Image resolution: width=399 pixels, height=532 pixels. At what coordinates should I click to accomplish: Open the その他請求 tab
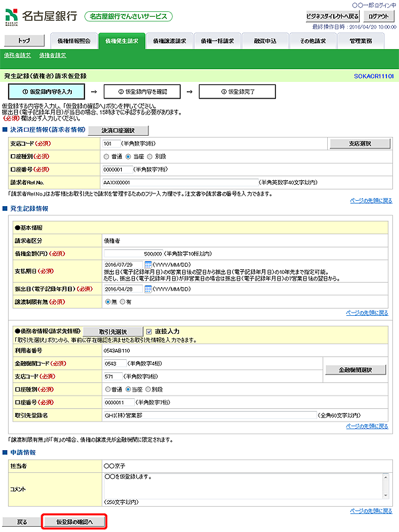tap(313, 41)
